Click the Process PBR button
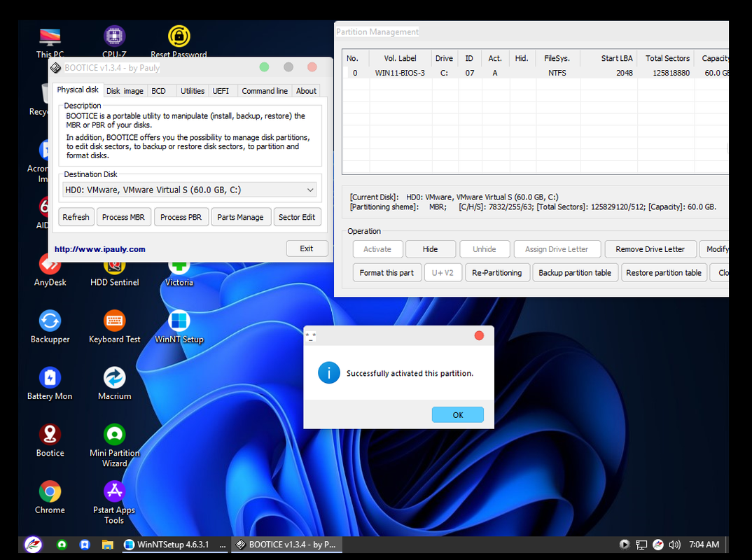The image size is (752, 560). pos(181,217)
